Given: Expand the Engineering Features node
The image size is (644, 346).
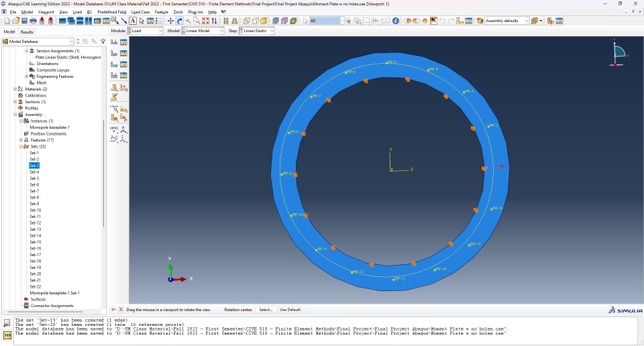Looking at the screenshot, I should coord(27,76).
